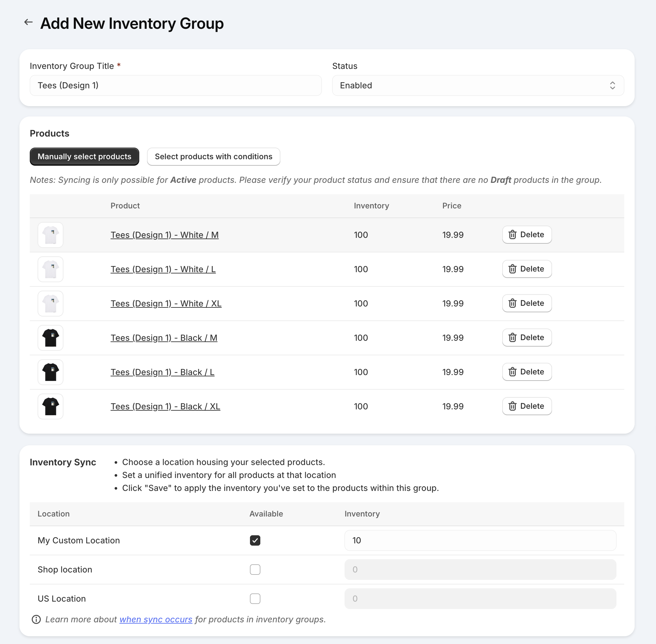
Task: Click trash icon for Black / L tee
Action: coord(512,372)
